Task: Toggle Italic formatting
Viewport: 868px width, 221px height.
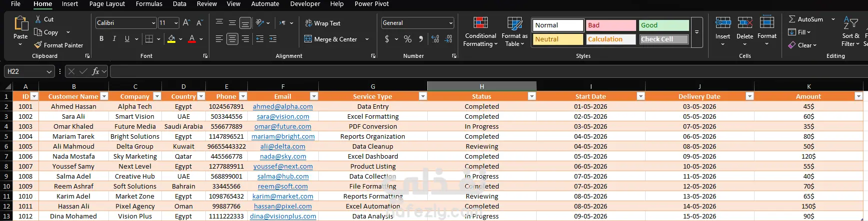Action: pyautogui.click(x=114, y=38)
